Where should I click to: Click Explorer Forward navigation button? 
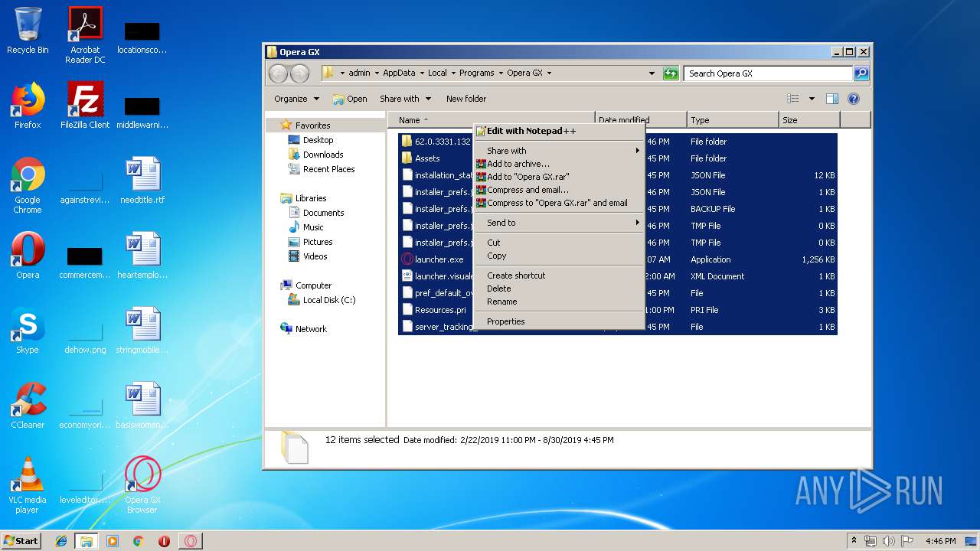pyautogui.click(x=299, y=73)
